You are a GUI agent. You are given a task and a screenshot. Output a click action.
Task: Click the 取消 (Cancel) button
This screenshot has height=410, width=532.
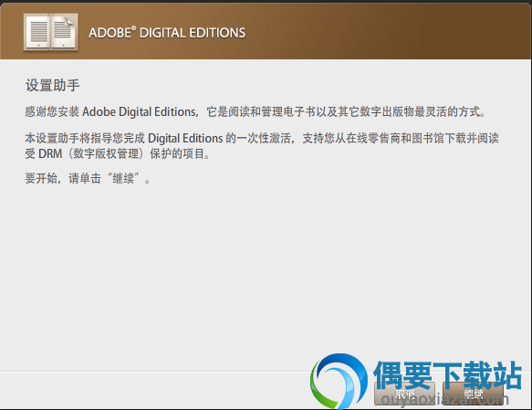(405, 394)
